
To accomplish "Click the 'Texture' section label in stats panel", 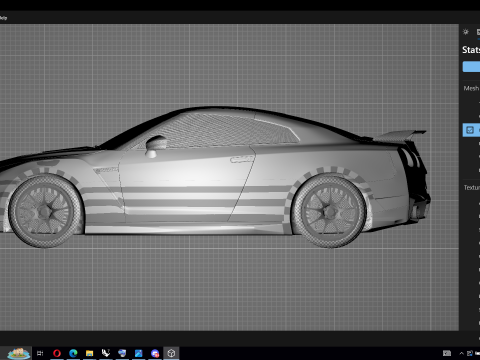I will coord(472,188).
